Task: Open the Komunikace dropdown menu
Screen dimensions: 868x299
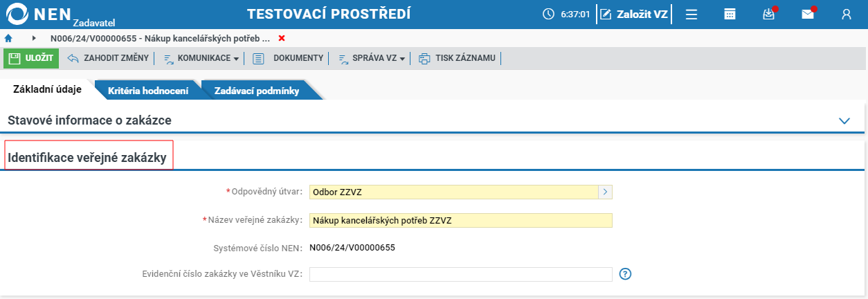Action: click(202, 58)
